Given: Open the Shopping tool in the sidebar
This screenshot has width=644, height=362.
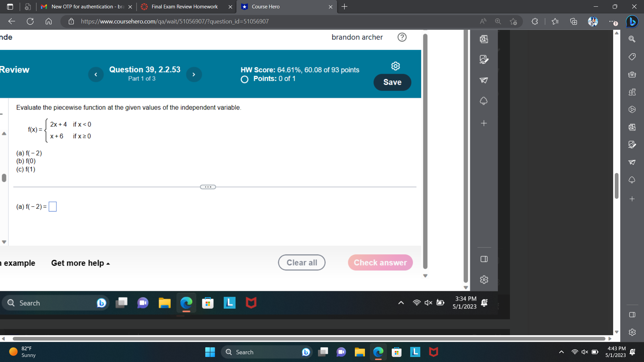Looking at the screenshot, I should [632, 57].
